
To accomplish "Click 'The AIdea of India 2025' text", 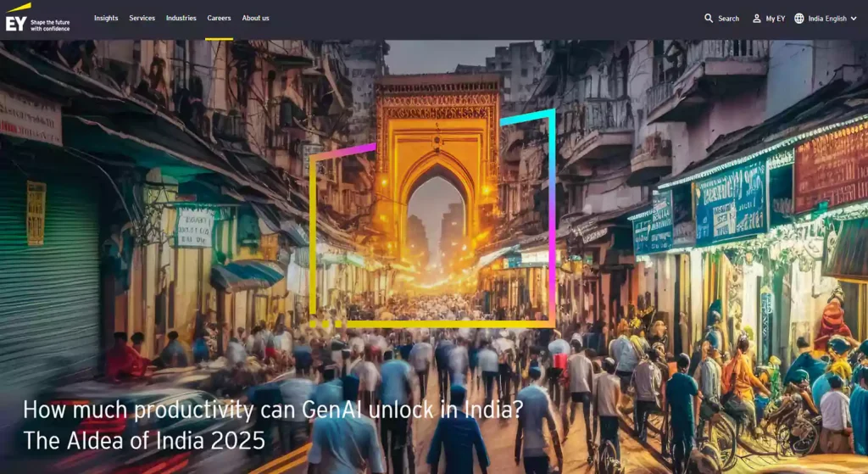I will click(x=144, y=441).
